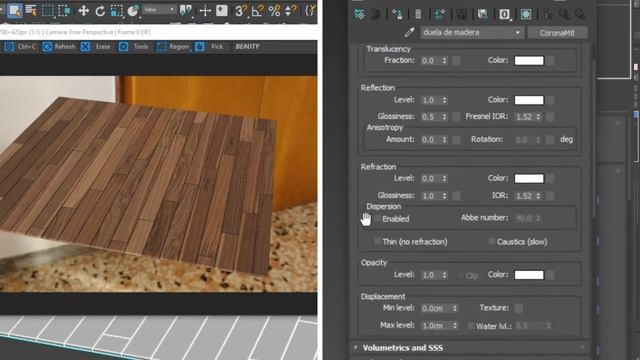
Task: Activate Select and Manipulate crosshair tool
Action: (205, 11)
